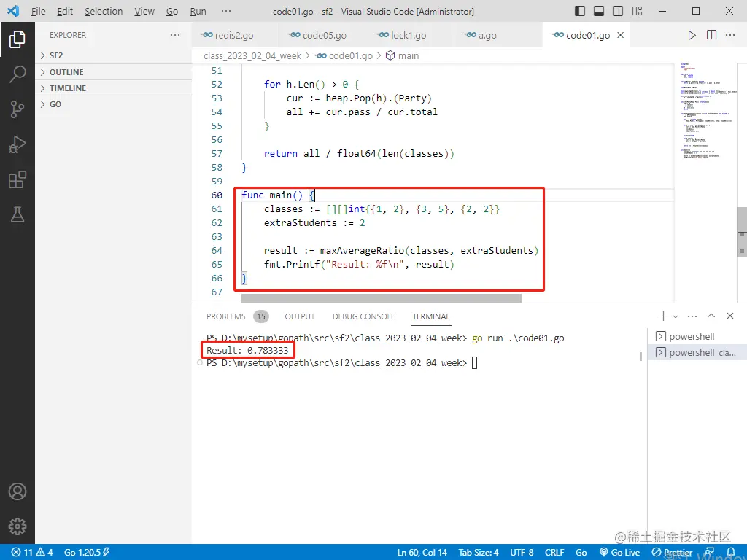747x560 pixels.
Task: Select the second powershell cla... terminal
Action: click(x=697, y=353)
